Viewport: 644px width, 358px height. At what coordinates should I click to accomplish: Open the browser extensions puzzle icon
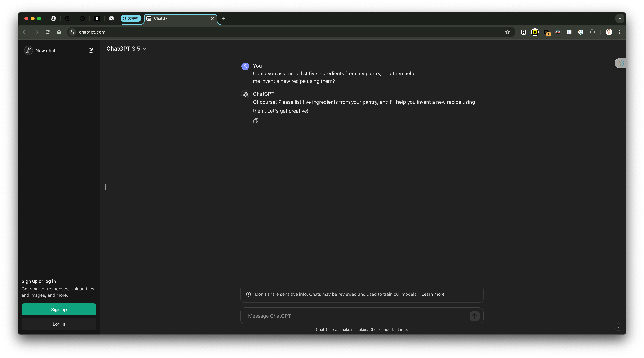coord(592,32)
